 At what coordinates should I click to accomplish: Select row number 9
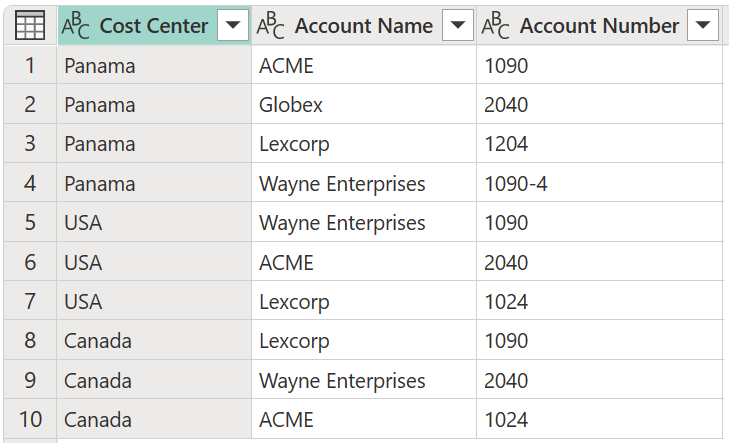pyautogui.click(x=30, y=379)
